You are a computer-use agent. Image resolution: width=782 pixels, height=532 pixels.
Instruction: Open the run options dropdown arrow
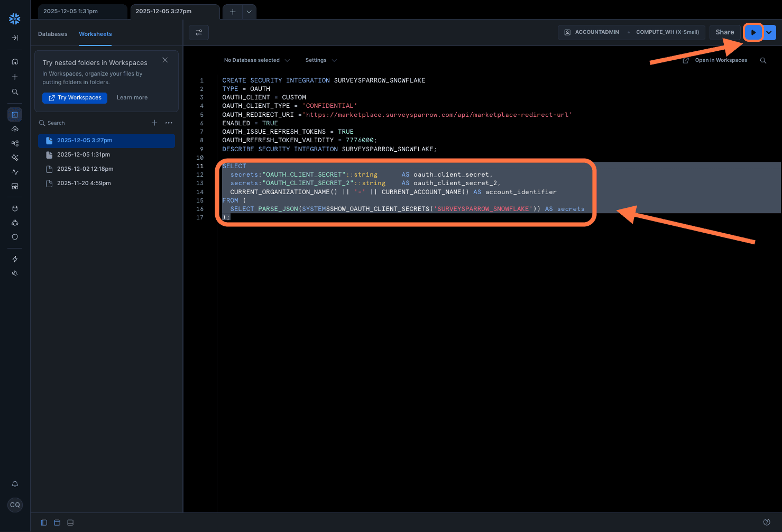tap(769, 32)
